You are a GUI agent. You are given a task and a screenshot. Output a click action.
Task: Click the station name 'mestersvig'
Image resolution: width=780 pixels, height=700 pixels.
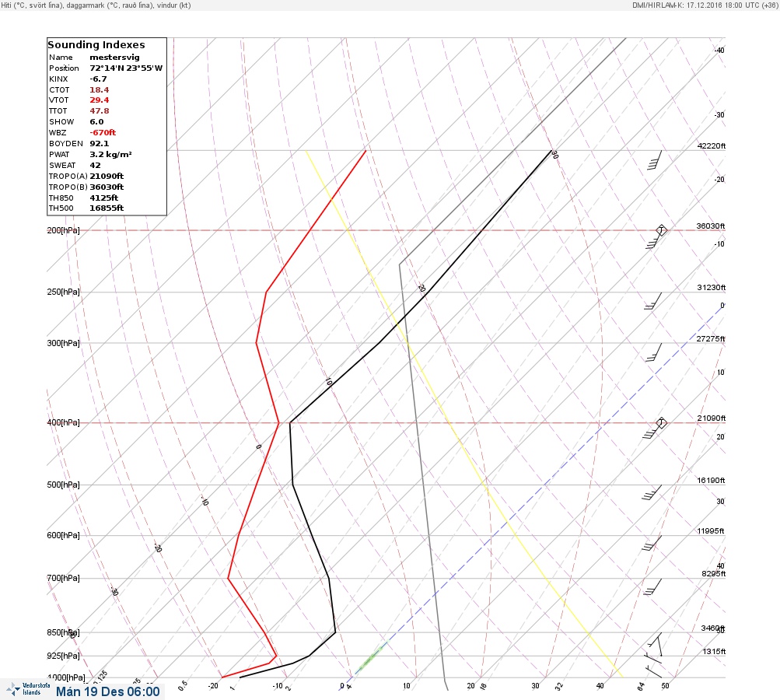114,58
